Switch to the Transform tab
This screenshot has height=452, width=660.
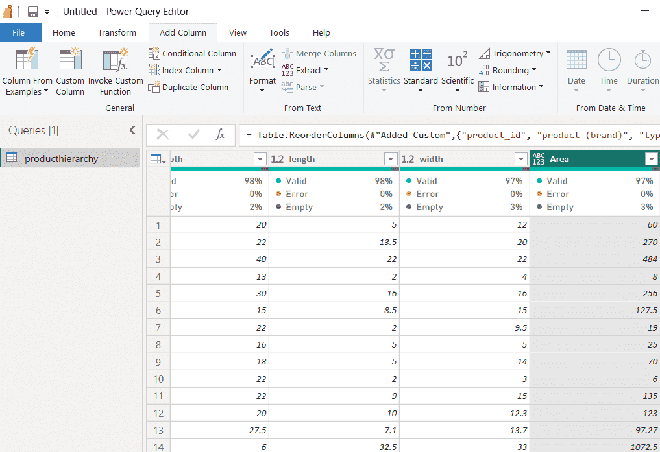(117, 33)
